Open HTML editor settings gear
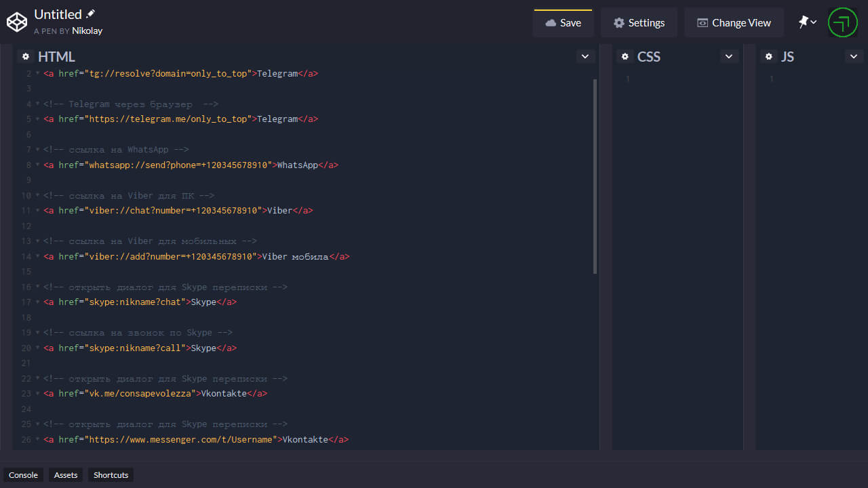This screenshot has height=488, width=868. tap(26, 57)
